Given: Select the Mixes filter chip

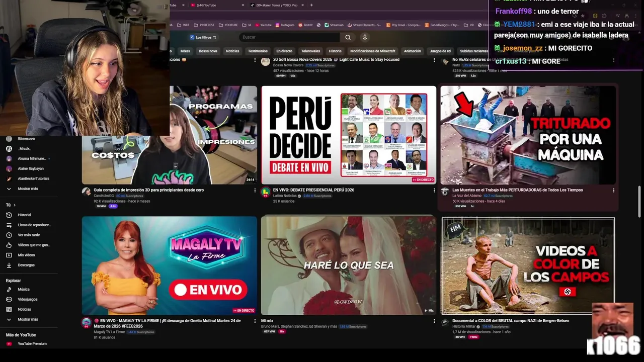Looking at the screenshot, I should [x=185, y=51].
